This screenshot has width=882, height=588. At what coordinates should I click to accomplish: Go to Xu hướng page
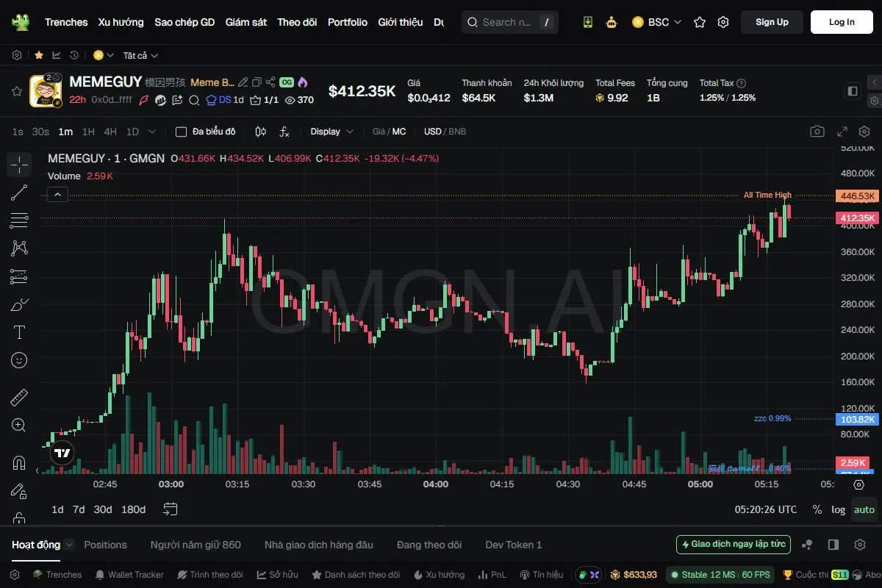click(121, 22)
